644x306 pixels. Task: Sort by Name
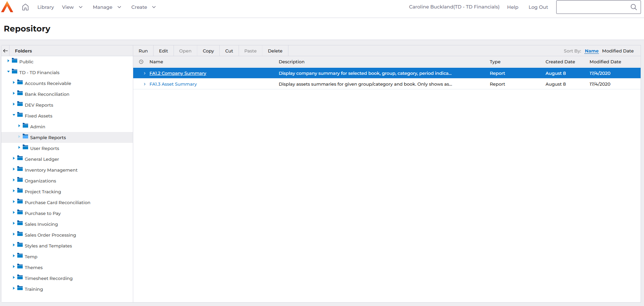pos(592,51)
